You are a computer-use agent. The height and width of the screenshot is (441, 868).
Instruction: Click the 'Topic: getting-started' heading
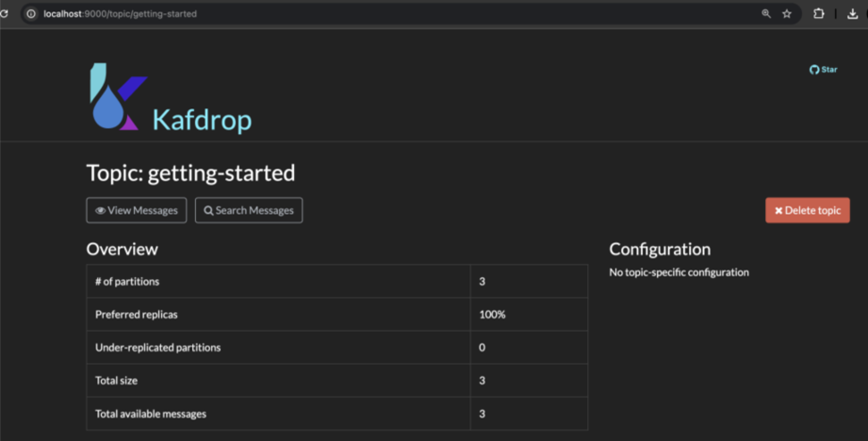click(x=190, y=173)
